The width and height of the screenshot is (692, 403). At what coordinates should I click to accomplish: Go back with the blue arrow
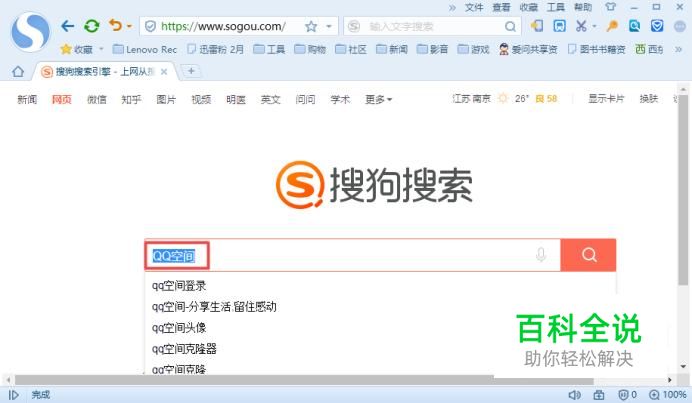coord(68,26)
